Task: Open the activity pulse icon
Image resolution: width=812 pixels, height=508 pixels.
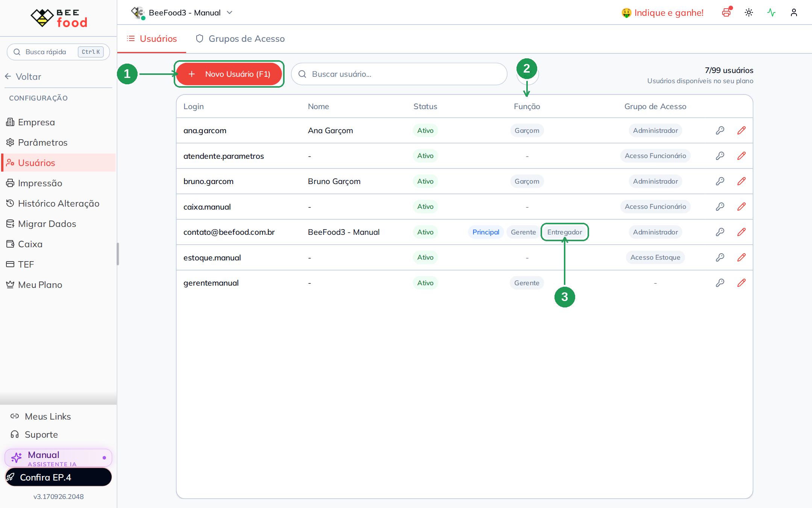Action: coord(771,12)
